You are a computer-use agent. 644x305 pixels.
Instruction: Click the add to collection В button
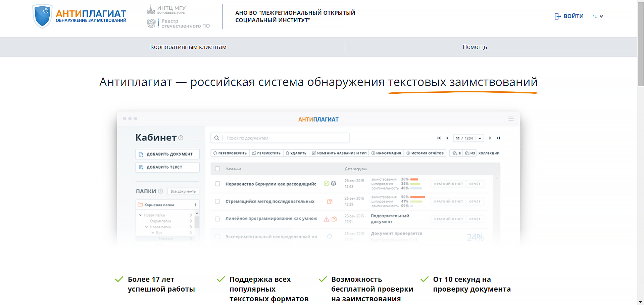click(x=456, y=153)
